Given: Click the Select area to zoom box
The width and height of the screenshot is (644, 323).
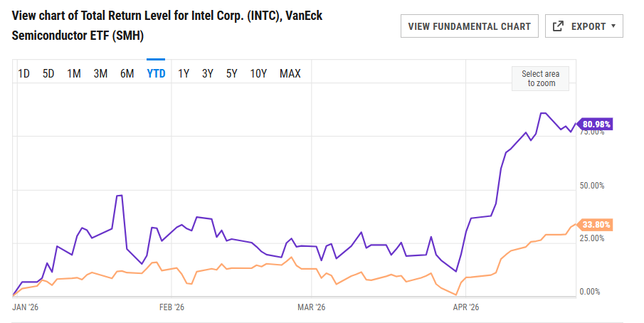Looking at the screenshot, I should (541, 78).
